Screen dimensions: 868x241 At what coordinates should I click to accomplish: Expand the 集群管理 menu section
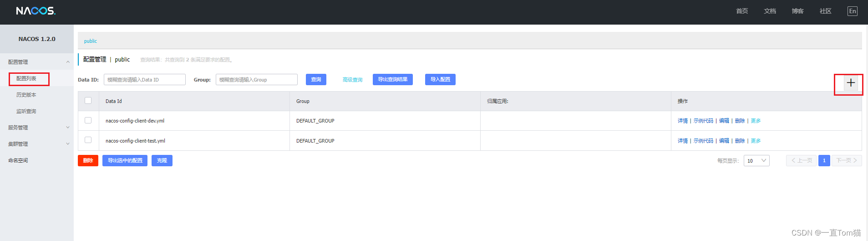coord(37,144)
